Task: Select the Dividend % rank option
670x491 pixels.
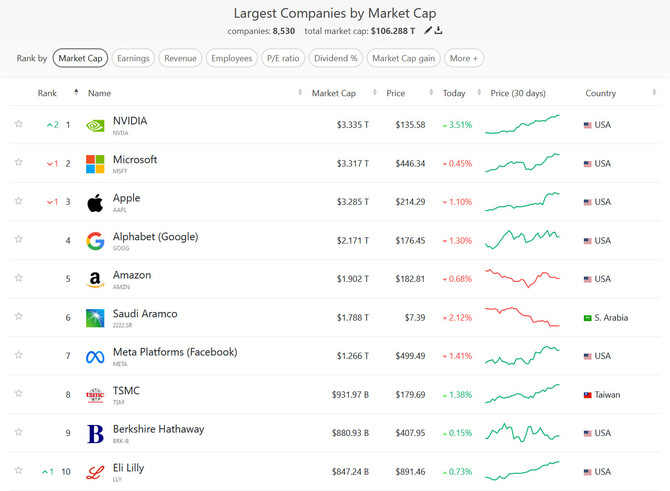Action: 336,58
